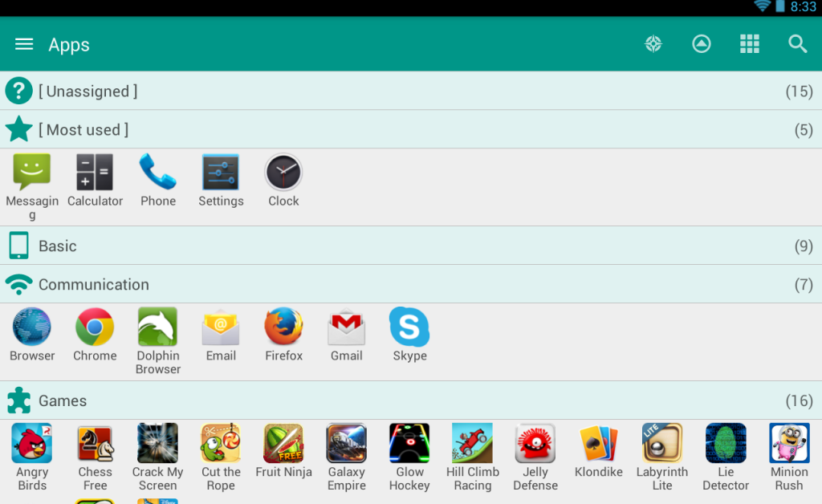This screenshot has width=822, height=504.
Task: Tap the compass target icon in toolbar
Action: [x=653, y=44]
